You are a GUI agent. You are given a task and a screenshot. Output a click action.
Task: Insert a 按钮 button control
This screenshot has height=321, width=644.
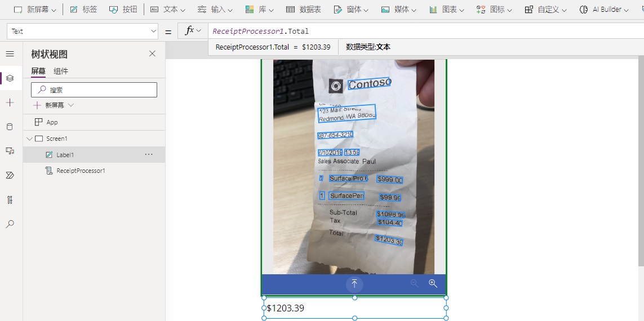[123, 10]
